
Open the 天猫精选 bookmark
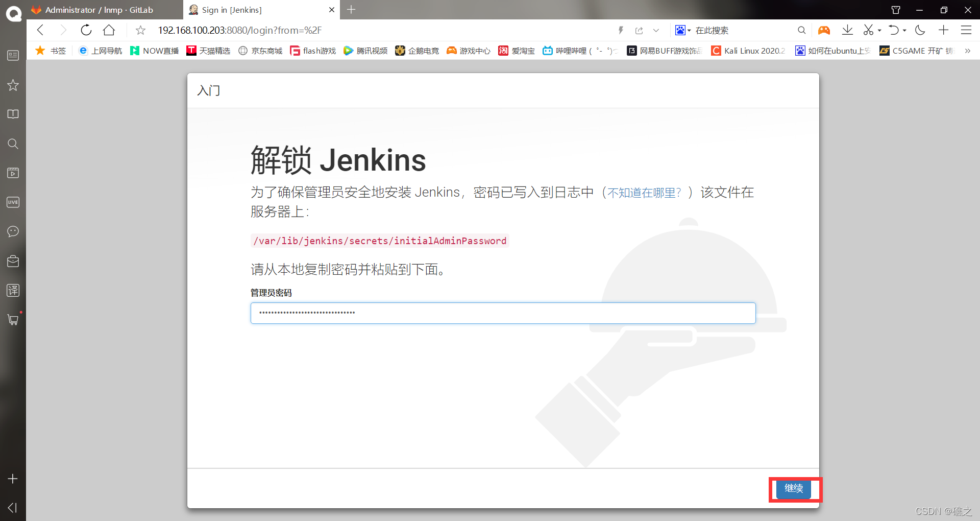[x=209, y=51]
